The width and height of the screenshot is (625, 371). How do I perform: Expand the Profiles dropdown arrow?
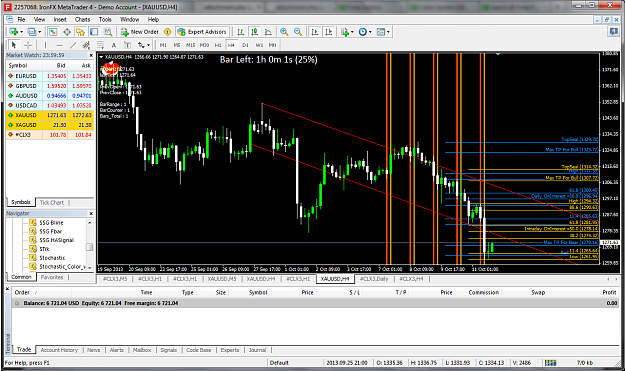[39, 32]
